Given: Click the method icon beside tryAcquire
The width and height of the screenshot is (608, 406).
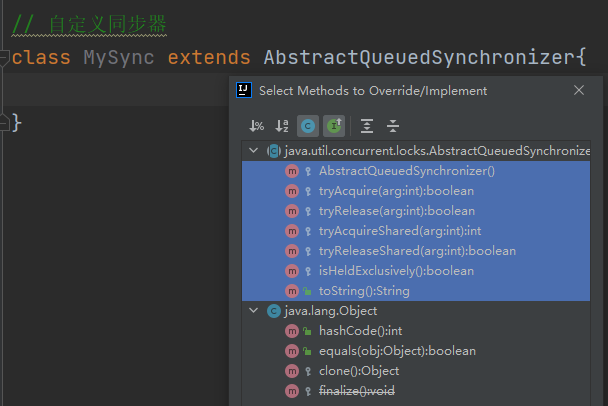Looking at the screenshot, I should (292, 191).
